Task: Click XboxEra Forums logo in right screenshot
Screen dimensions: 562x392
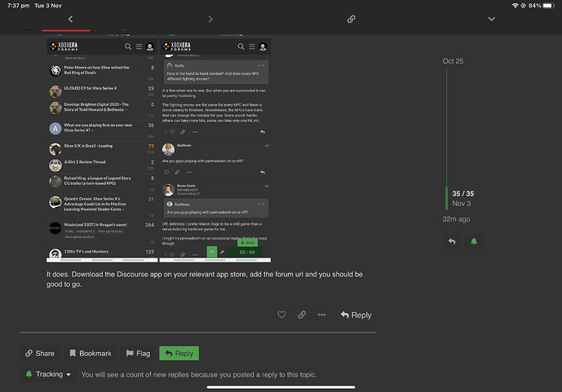Action: 176,46
